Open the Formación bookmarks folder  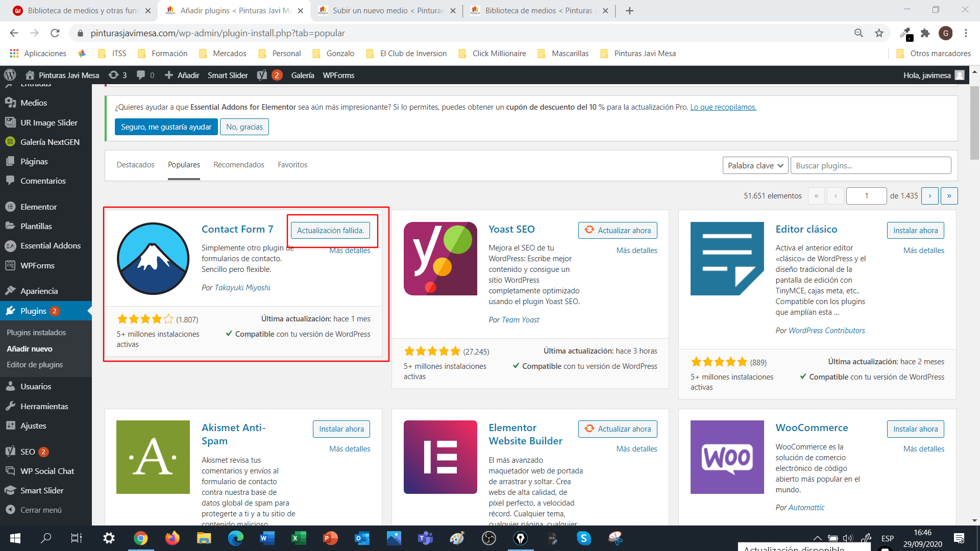click(x=163, y=54)
